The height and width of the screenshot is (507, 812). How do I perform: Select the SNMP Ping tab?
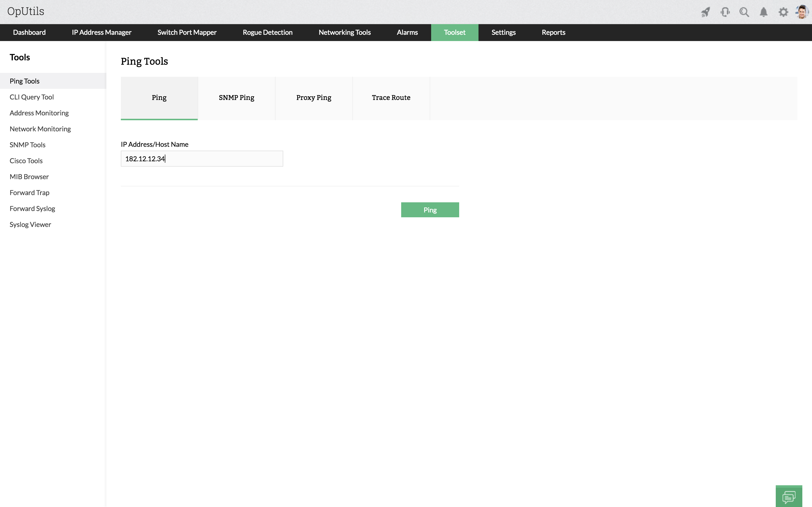236,98
